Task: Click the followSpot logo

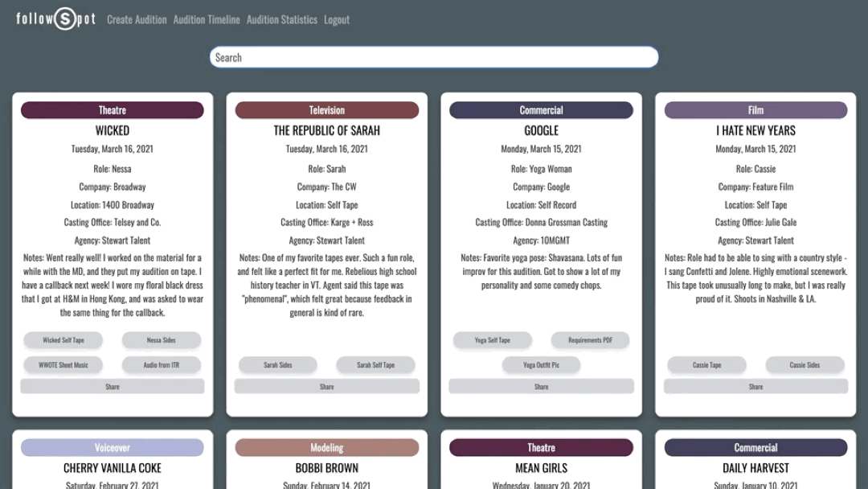Action: tap(56, 18)
